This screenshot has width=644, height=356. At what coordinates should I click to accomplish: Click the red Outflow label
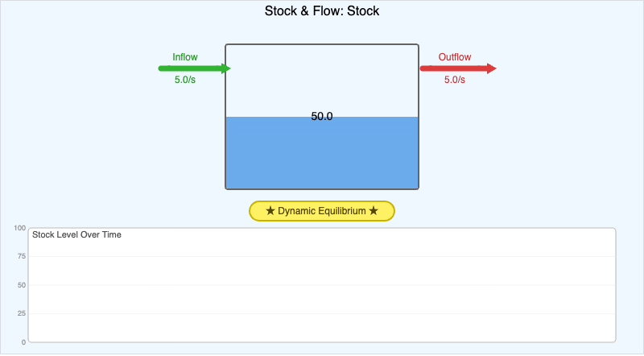point(455,57)
